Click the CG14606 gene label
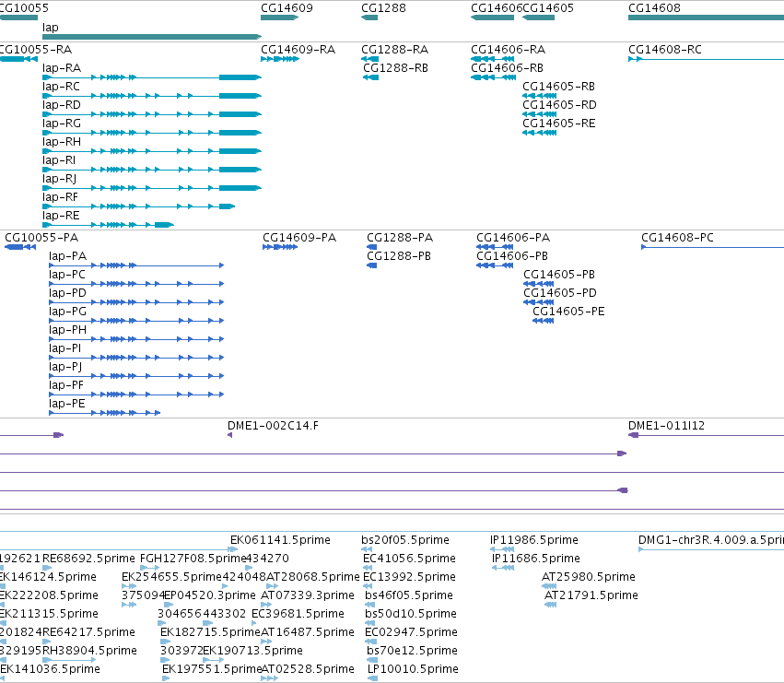This screenshot has height=683, width=784. 497,8
